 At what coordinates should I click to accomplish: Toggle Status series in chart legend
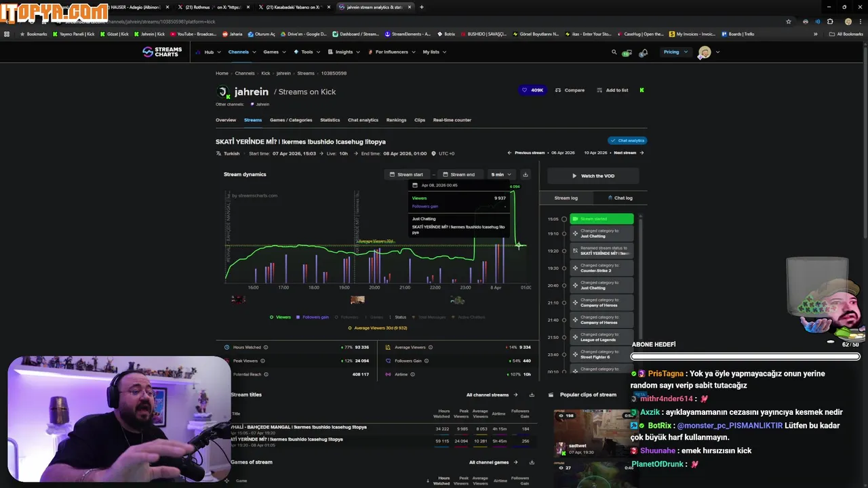(x=397, y=317)
